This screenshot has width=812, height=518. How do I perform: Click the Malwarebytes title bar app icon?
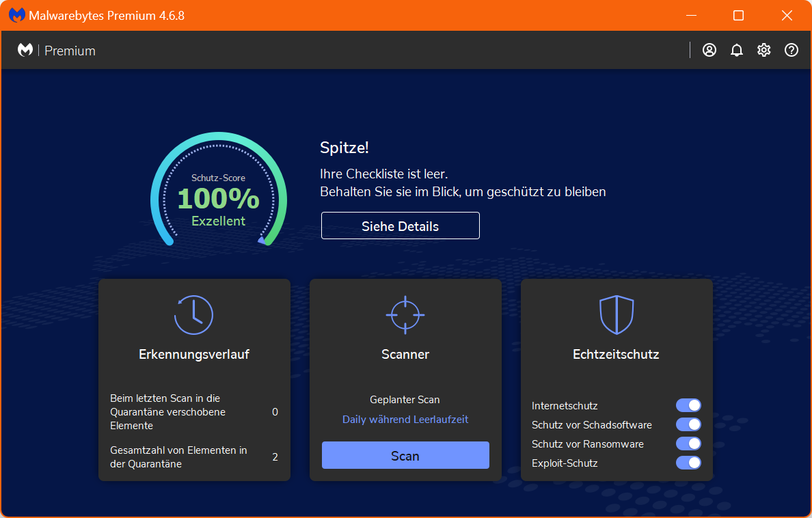click(x=16, y=15)
